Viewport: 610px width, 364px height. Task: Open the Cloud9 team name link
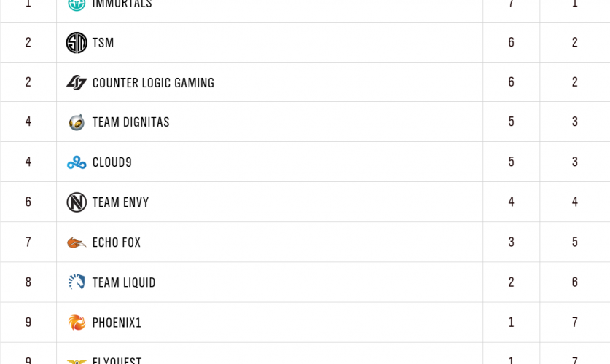[112, 162]
